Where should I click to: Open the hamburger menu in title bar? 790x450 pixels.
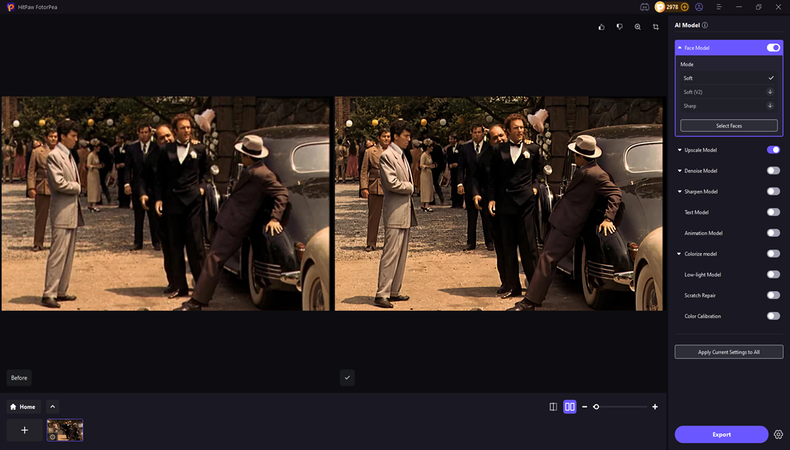[719, 7]
